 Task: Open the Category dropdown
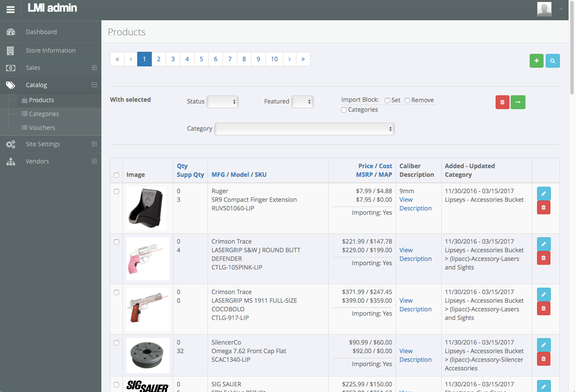(305, 129)
